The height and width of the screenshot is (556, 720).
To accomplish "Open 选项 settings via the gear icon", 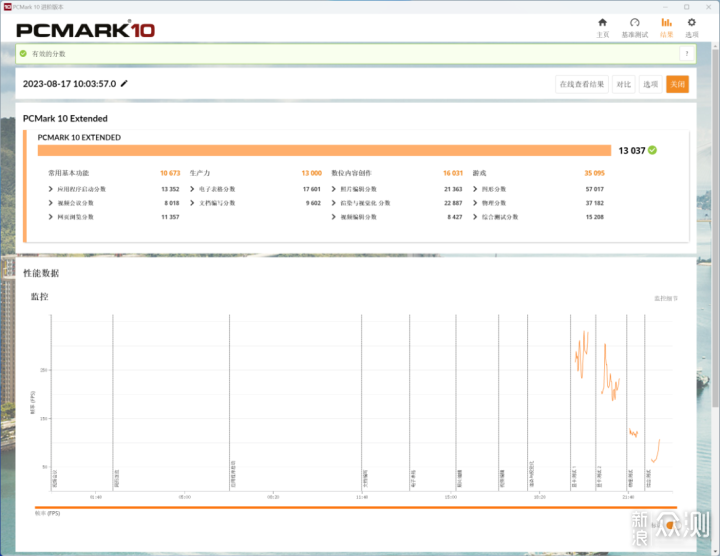I will (x=692, y=28).
